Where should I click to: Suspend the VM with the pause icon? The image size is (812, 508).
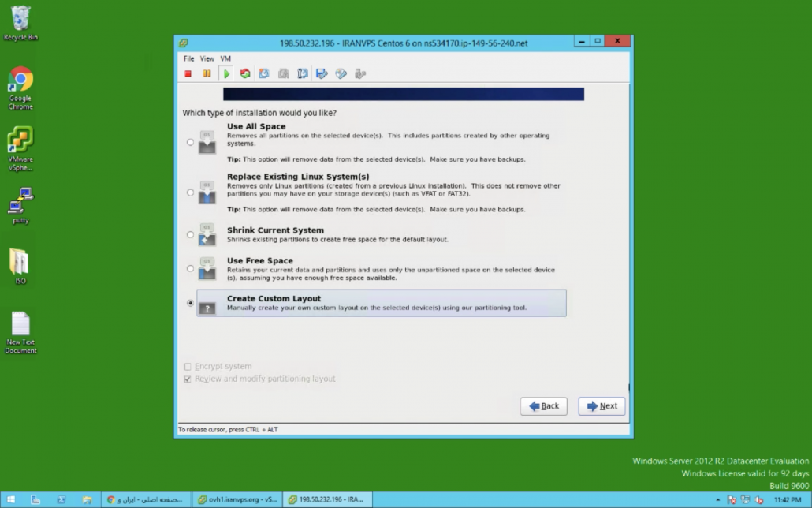(207, 73)
